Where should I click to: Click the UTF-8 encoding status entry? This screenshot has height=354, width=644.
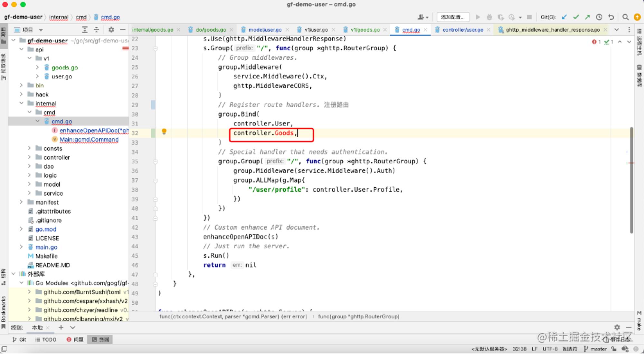550,349
